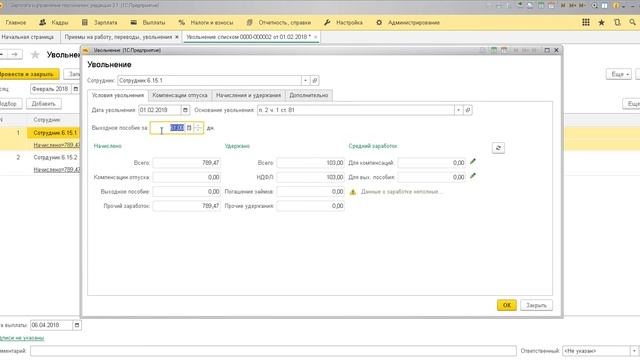The width and height of the screenshot is (640, 360).
Task: Open calendar for dismissal date
Action: pos(185,110)
